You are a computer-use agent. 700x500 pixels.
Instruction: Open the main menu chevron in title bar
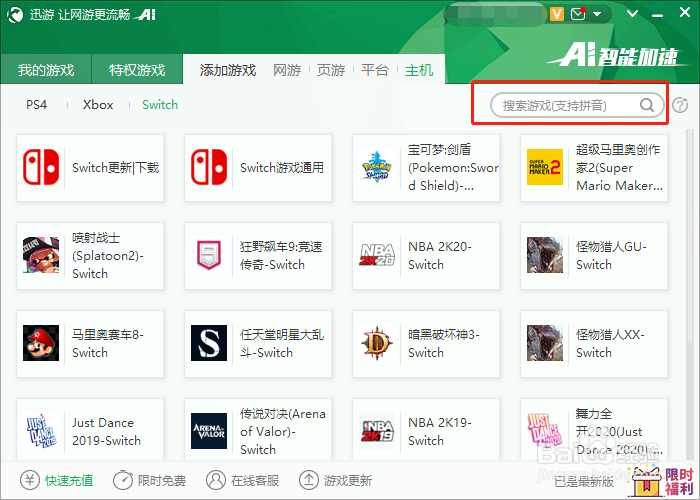pyautogui.click(x=633, y=13)
